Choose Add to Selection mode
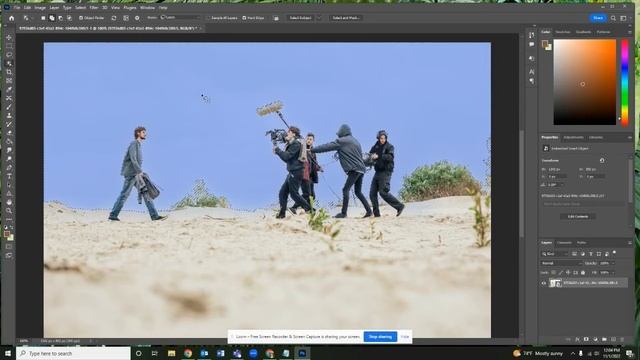 [x=52, y=18]
